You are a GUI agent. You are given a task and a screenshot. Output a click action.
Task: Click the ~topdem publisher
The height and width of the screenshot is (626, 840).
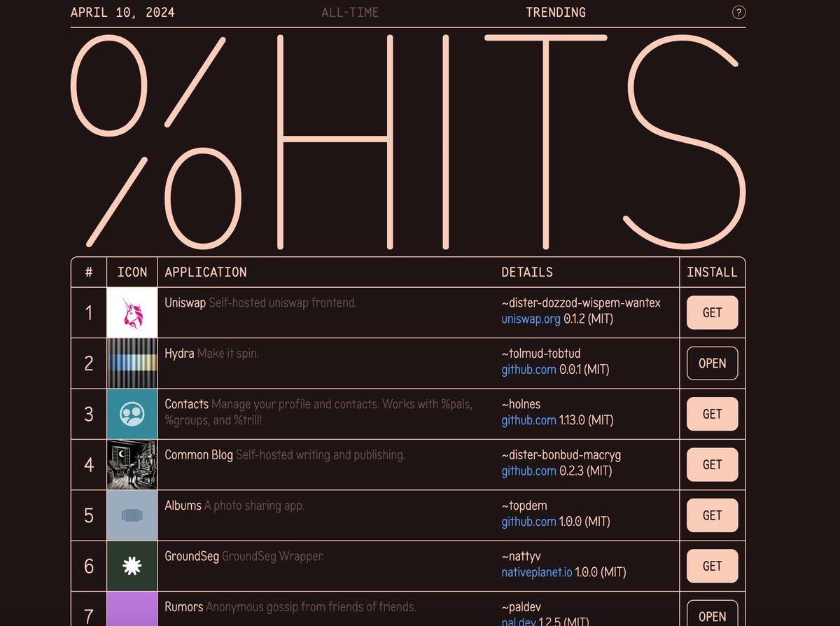(525, 506)
